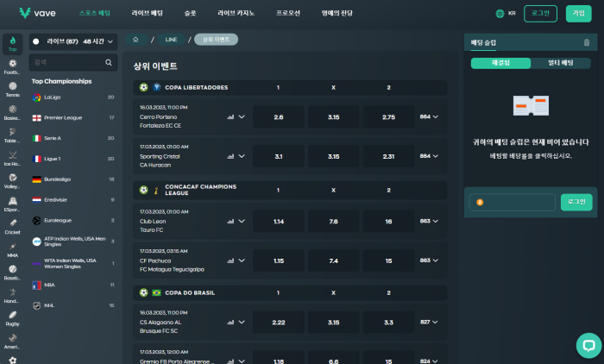Open the Top events sidebar icon
604x364 pixels.
(x=12, y=43)
